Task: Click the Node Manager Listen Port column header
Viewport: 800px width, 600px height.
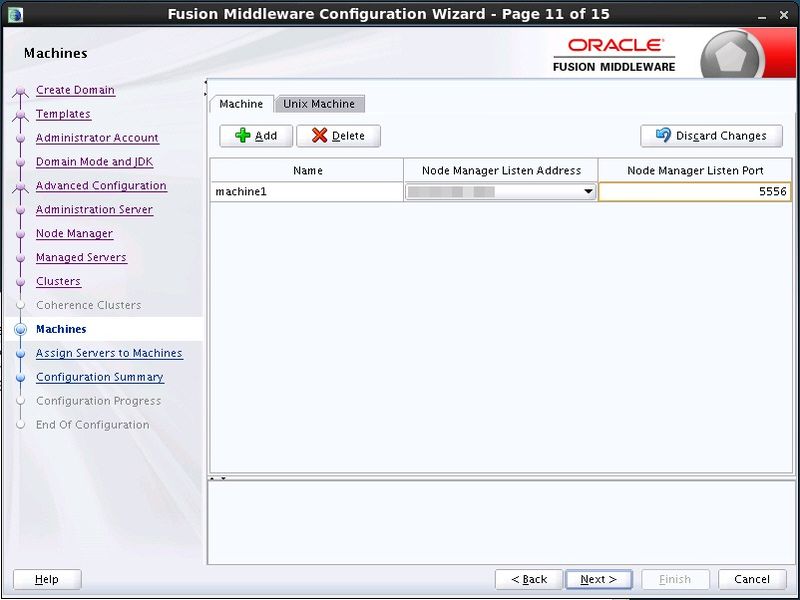Action: [x=695, y=170]
